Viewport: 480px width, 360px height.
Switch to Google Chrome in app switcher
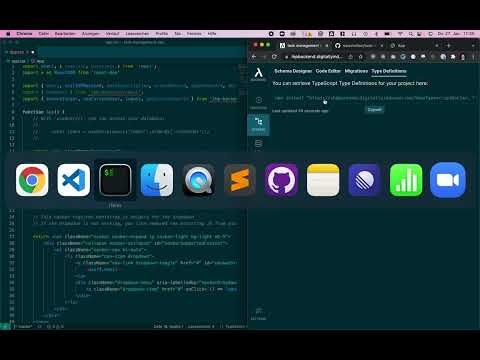click(32, 180)
